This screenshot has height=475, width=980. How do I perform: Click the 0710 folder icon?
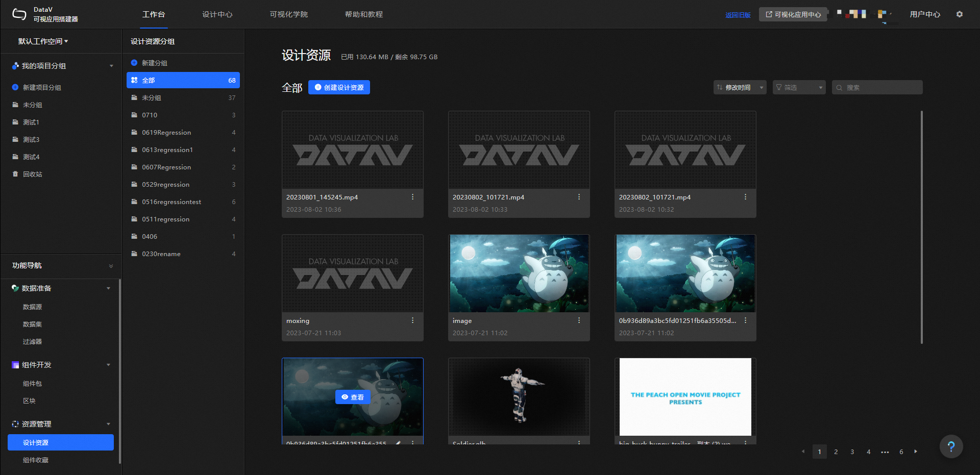134,115
